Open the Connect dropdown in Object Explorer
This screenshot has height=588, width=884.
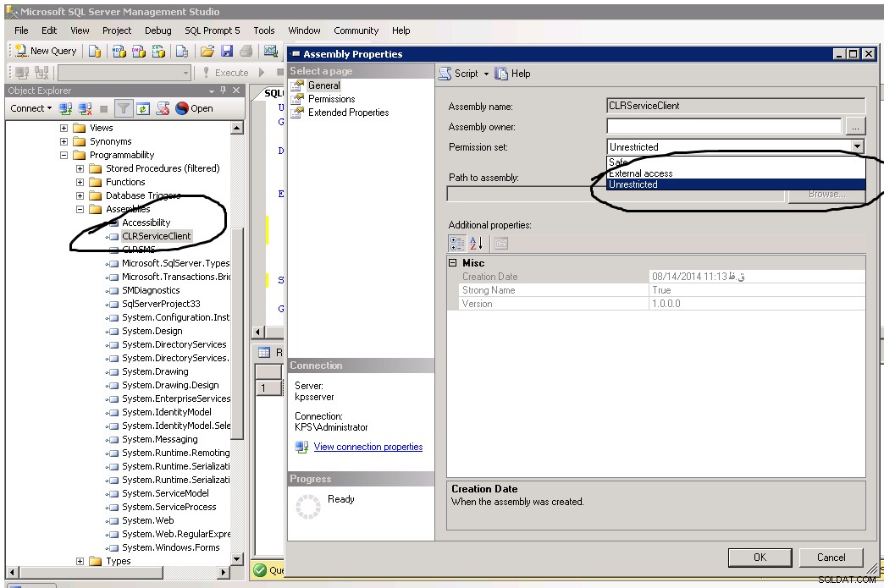pyautogui.click(x=31, y=108)
